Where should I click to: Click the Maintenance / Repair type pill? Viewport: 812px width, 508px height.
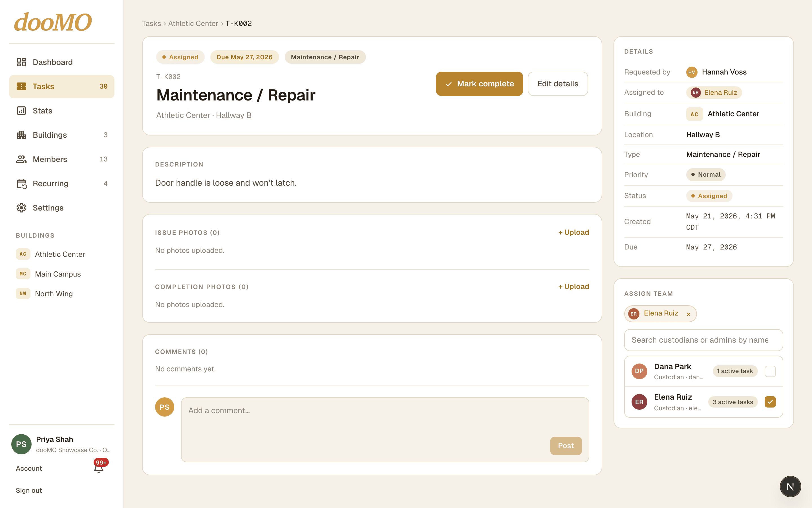click(325, 57)
